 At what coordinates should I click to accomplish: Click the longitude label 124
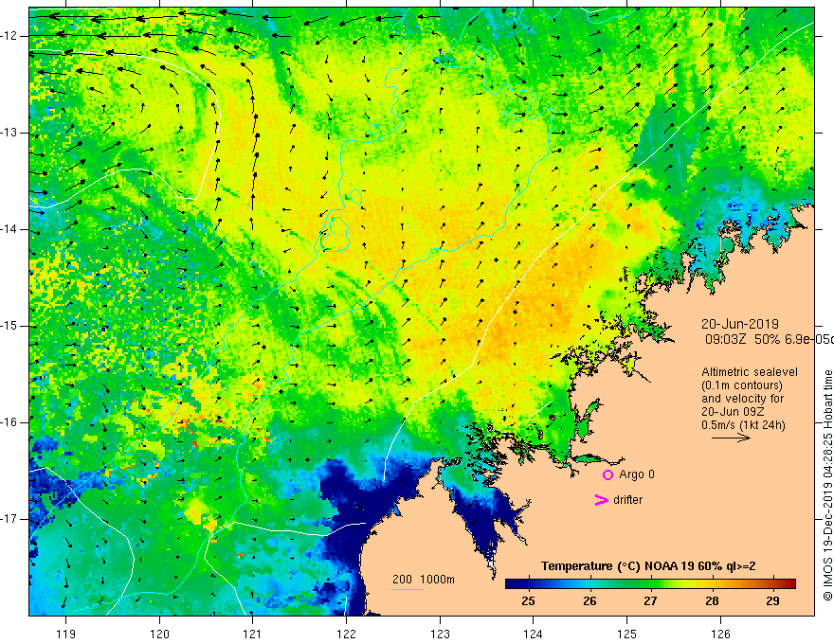click(x=533, y=634)
